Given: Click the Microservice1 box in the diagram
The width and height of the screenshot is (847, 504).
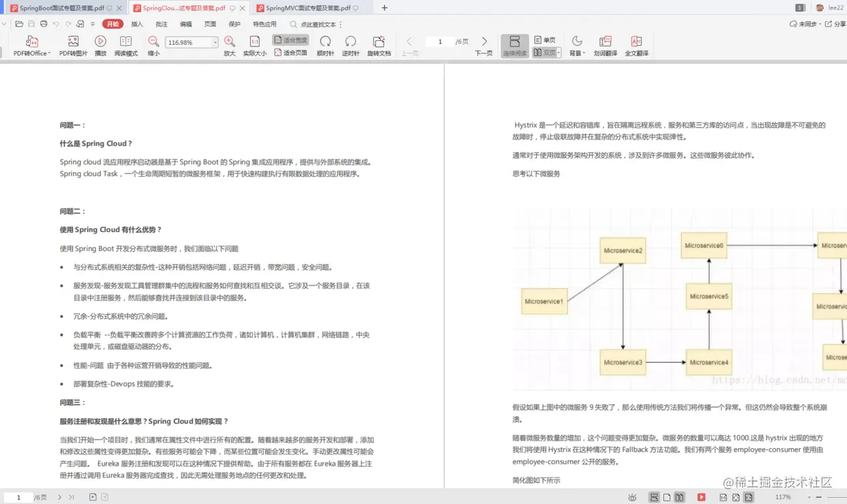Looking at the screenshot, I should click(544, 301).
